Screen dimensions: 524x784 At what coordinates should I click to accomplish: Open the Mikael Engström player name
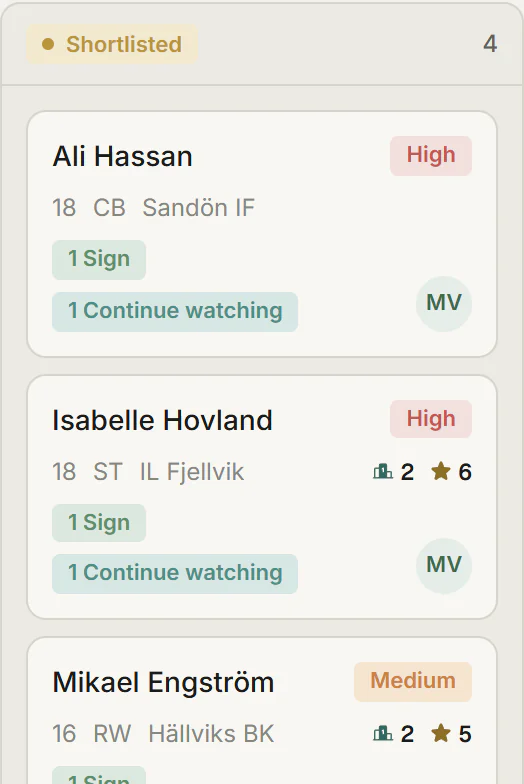[164, 682]
